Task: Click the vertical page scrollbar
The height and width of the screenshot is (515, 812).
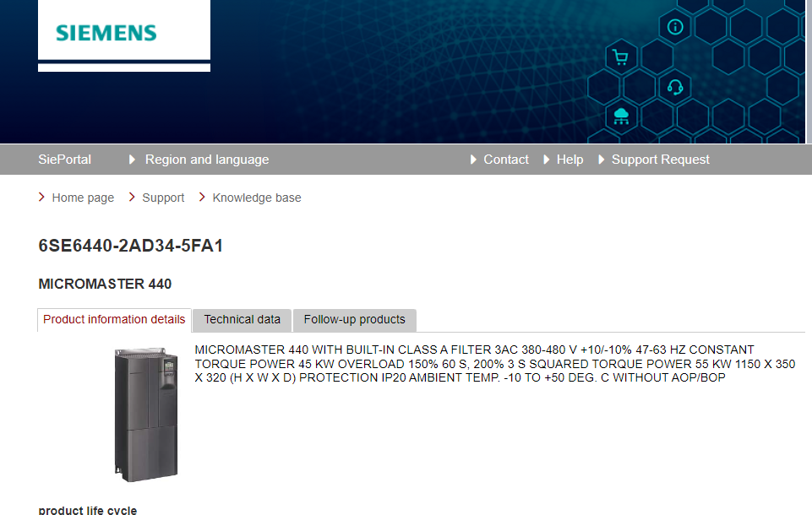Action: [809, 253]
